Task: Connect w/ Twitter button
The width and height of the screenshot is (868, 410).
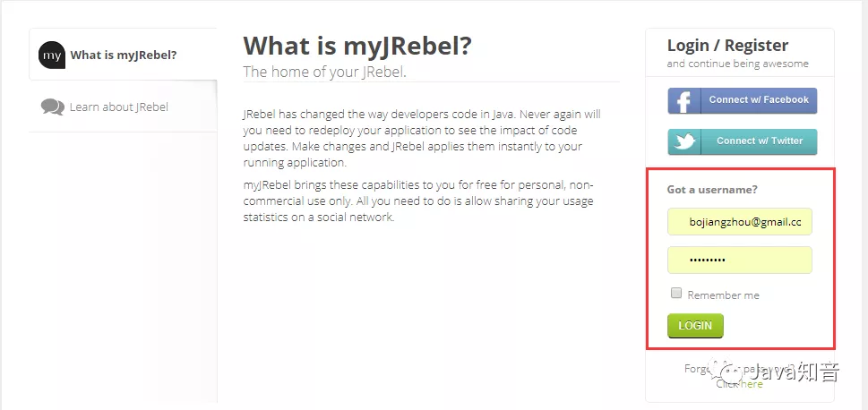Action: 743,142
